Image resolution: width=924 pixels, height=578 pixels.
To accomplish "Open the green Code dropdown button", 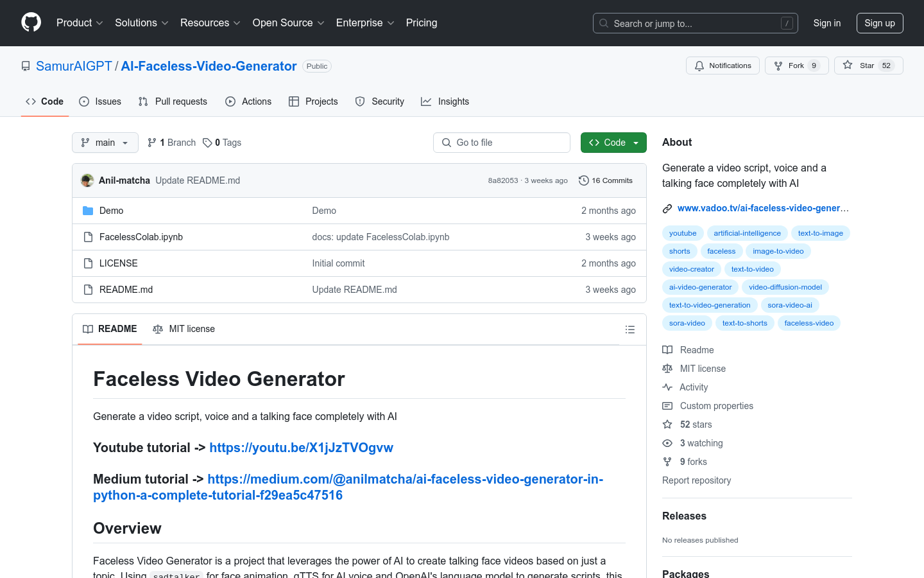I will point(613,143).
